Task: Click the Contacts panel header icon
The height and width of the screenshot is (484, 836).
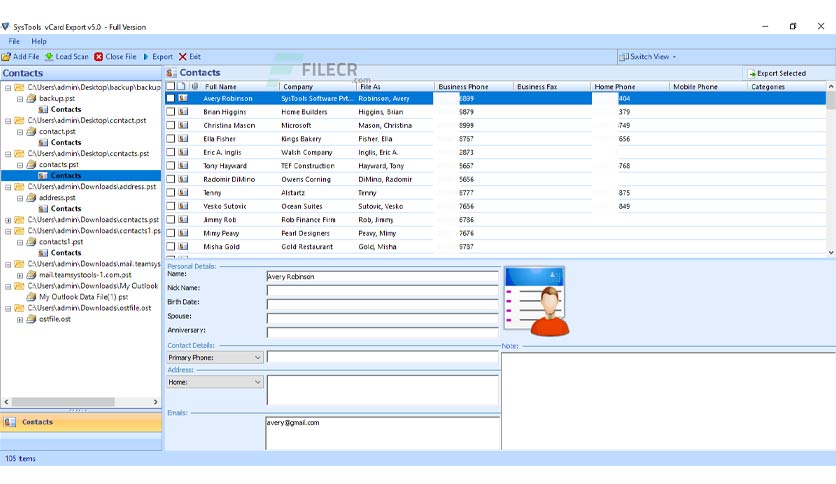Action: tap(171, 73)
